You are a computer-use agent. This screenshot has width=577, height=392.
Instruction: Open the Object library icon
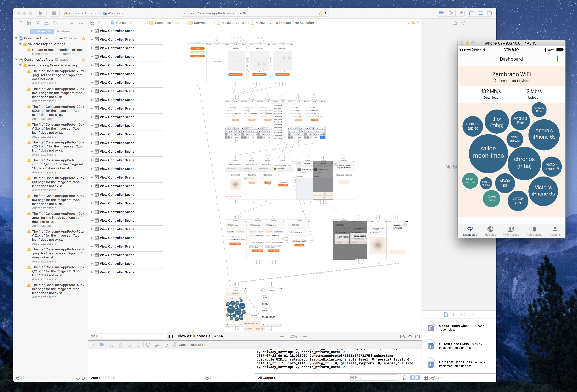tap(463, 314)
